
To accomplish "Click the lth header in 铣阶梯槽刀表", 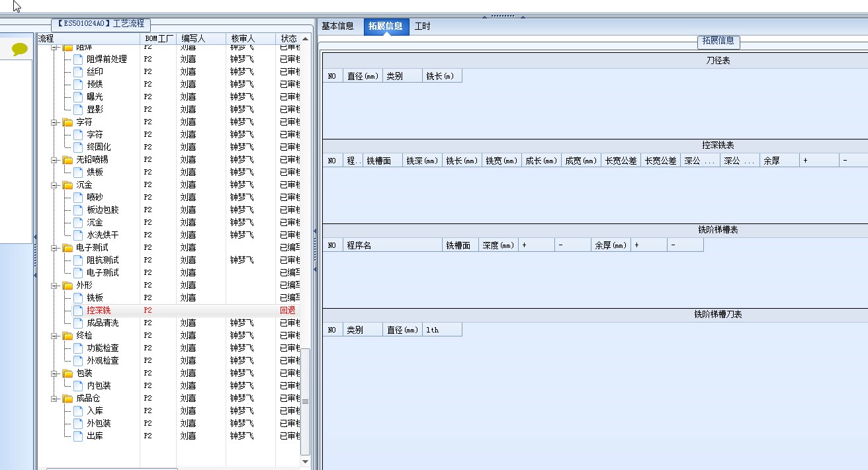I will [442, 330].
